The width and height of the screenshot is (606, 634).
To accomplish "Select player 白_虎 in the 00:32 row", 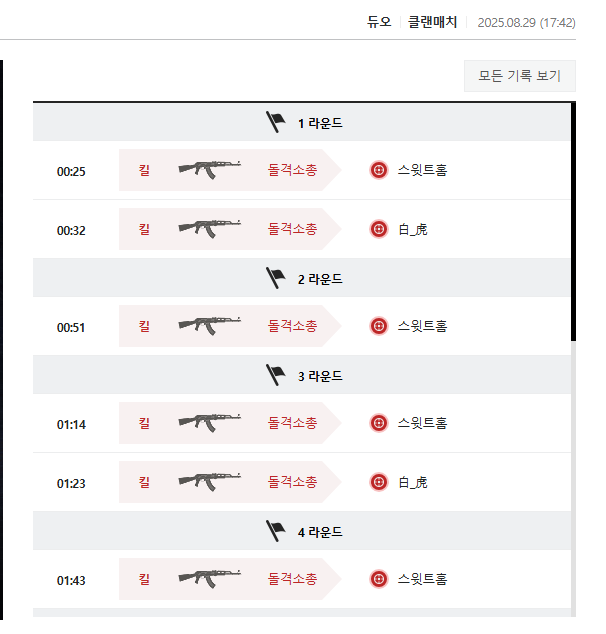I will [x=412, y=229].
